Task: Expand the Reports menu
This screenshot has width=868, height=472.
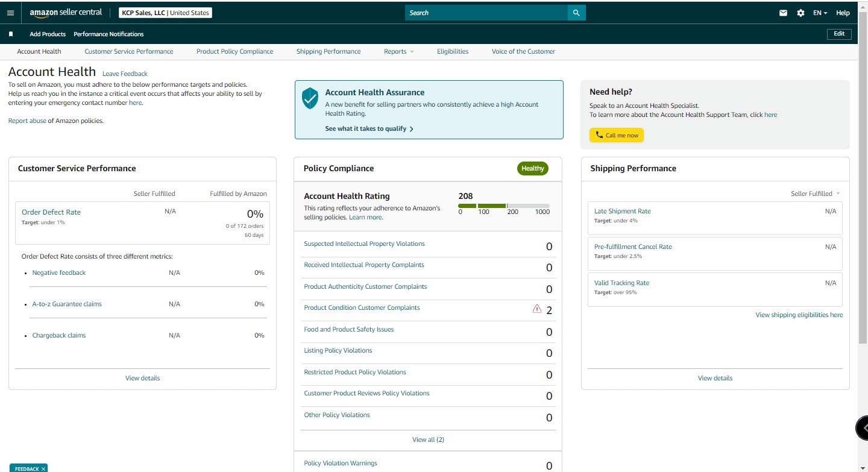Action: point(398,52)
